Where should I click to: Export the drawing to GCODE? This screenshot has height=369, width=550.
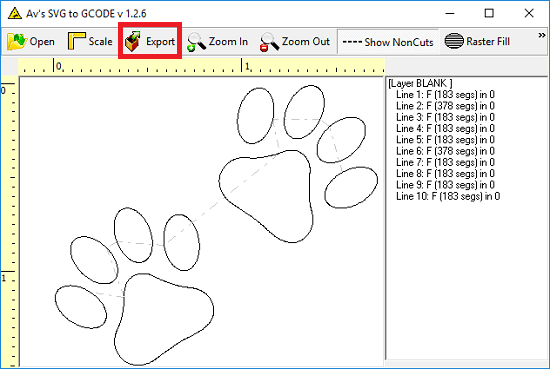pyautogui.click(x=150, y=41)
